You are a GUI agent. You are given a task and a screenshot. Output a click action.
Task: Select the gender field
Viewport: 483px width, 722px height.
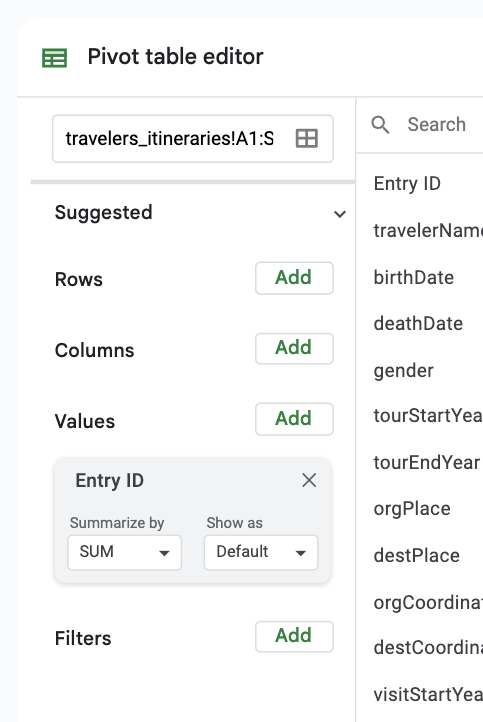click(x=403, y=371)
